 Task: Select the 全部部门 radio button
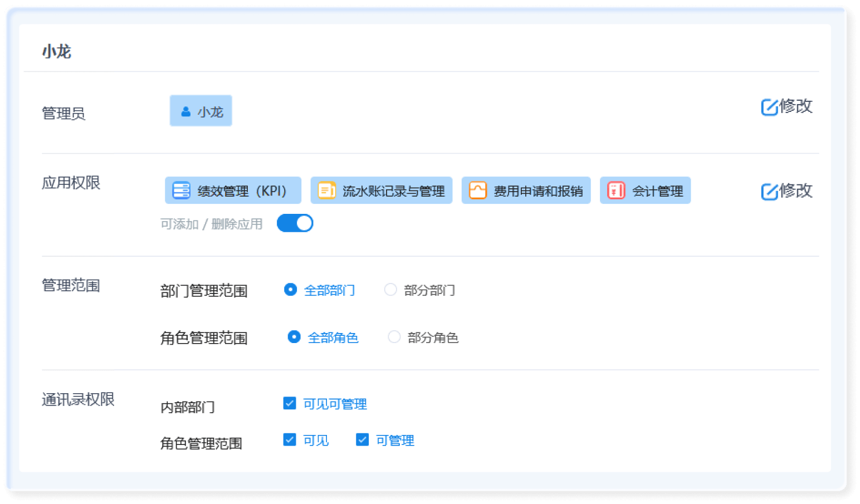[x=290, y=290]
